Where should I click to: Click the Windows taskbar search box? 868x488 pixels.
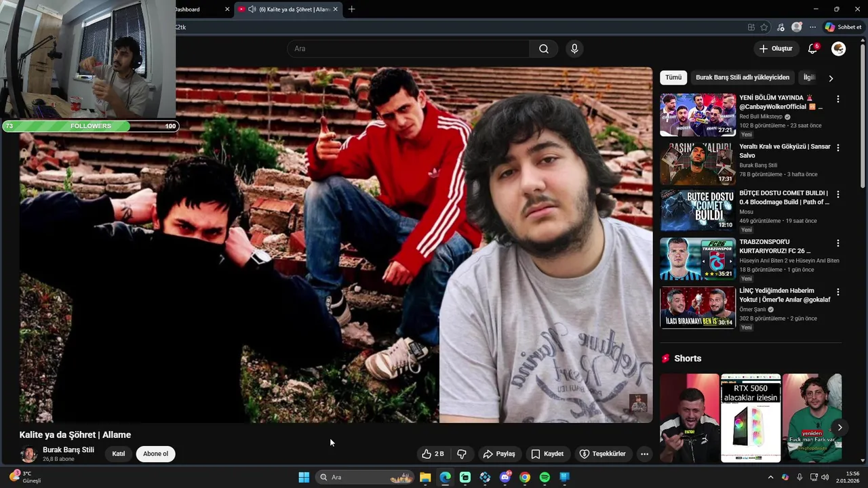click(x=366, y=477)
